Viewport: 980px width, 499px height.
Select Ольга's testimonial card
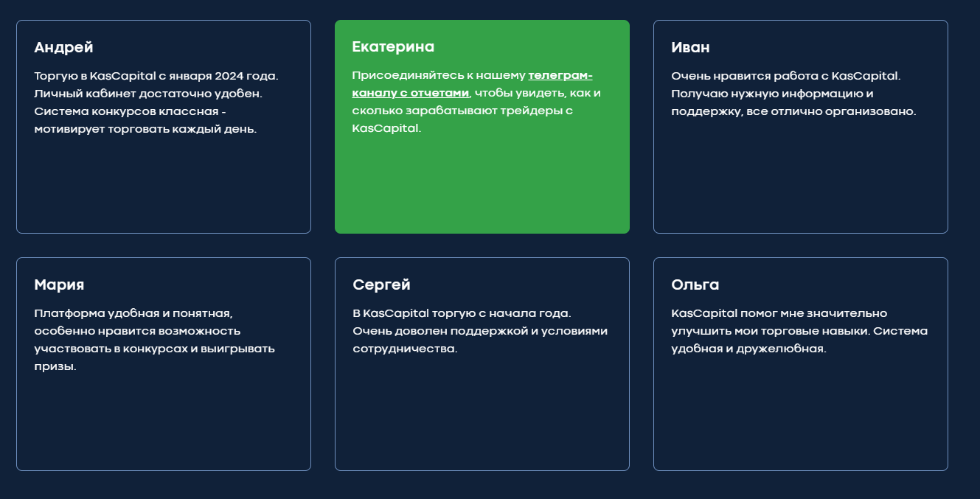(x=801, y=364)
